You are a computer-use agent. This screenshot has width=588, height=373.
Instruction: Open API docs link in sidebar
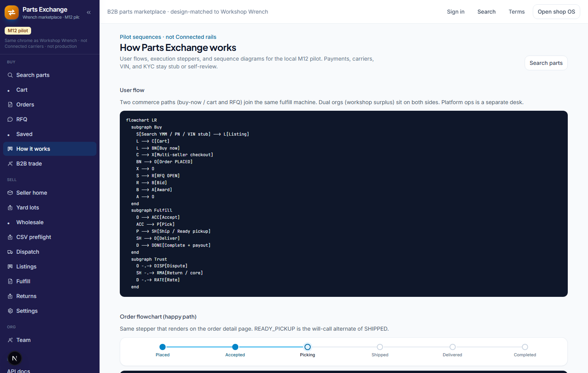point(18,371)
